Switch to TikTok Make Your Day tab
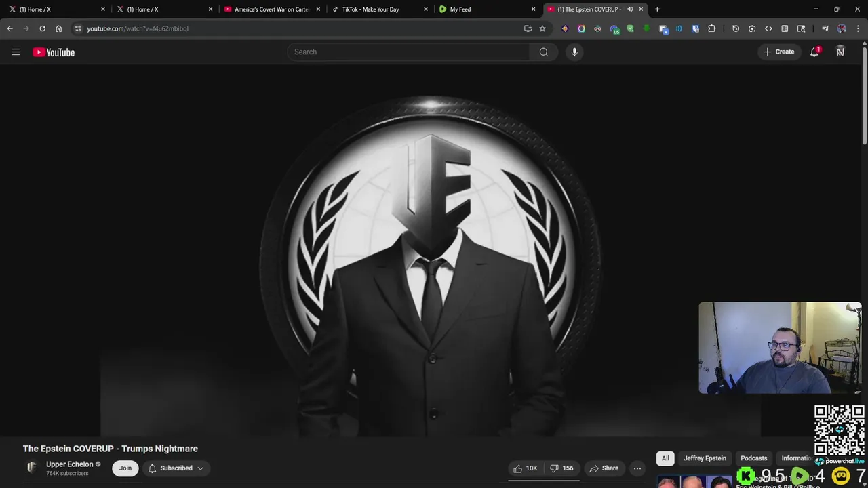Image resolution: width=868 pixels, height=488 pixels. pyautogui.click(x=380, y=9)
